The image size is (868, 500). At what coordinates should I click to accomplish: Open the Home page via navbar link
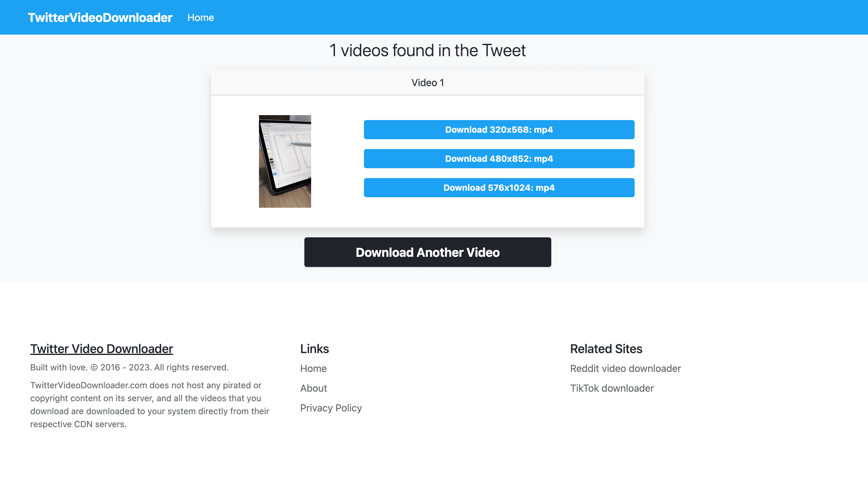coord(201,17)
